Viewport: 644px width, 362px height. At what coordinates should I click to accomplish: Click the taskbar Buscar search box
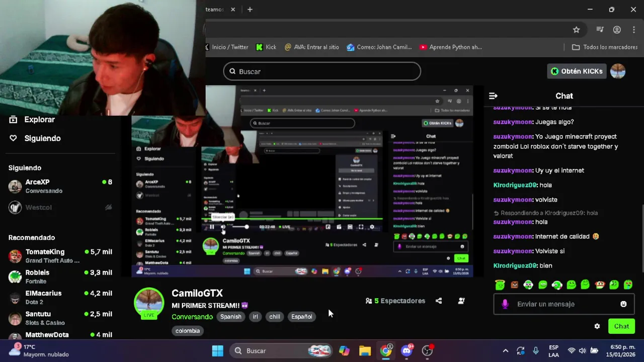coord(282,351)
